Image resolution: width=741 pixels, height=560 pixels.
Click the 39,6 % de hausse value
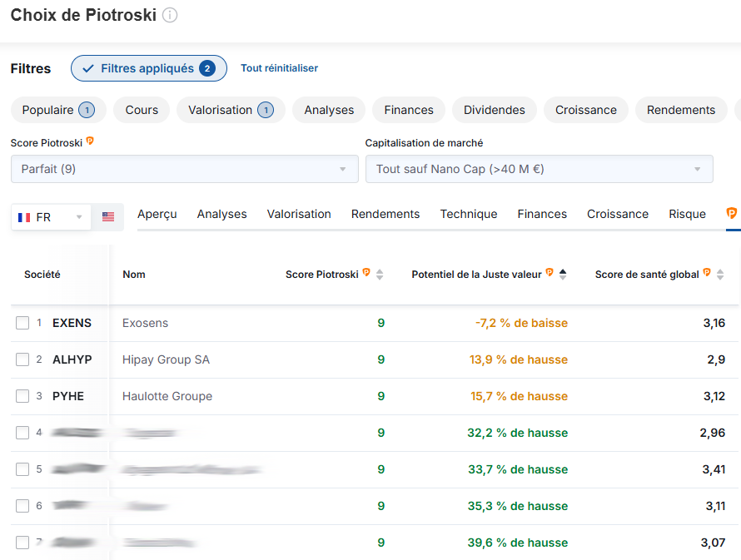pyautogui.click(x=518, y=543)
